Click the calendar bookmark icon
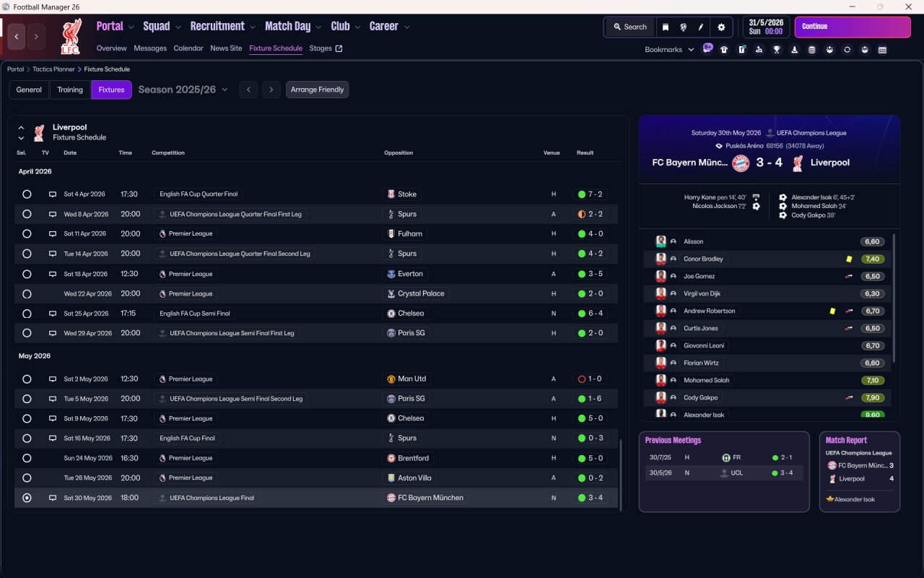 [x=882, y=50]
